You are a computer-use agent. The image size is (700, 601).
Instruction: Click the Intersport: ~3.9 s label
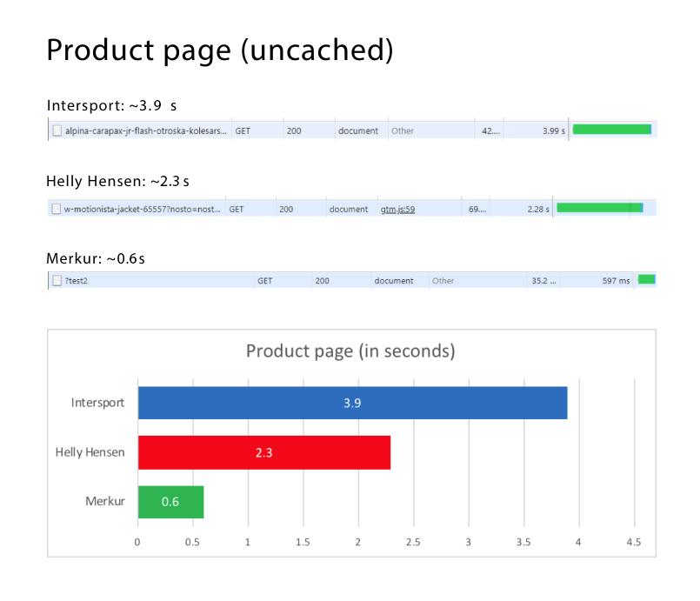click(x=111, y=105)
